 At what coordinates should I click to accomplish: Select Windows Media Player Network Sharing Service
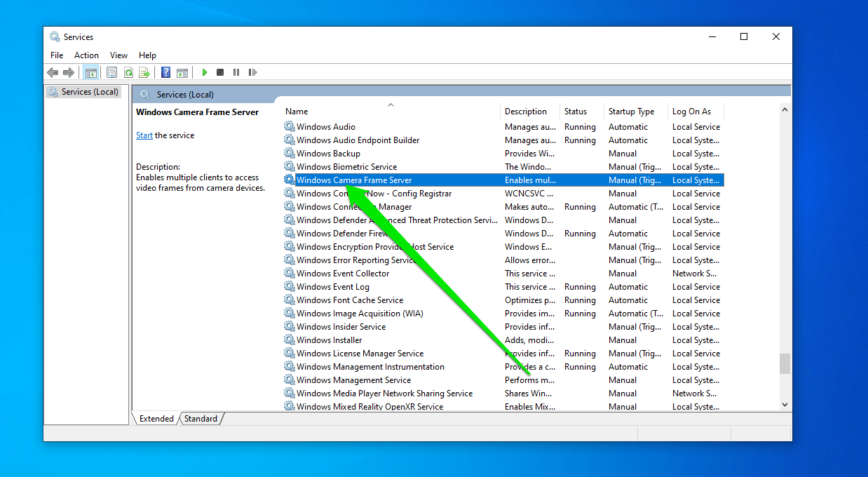pyautogui.click(x=384, y=394)
